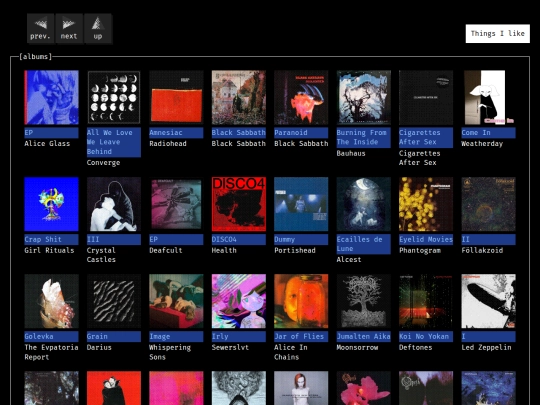Open Darius Grain album cover

pyautogui.click(x=114, y=301)
